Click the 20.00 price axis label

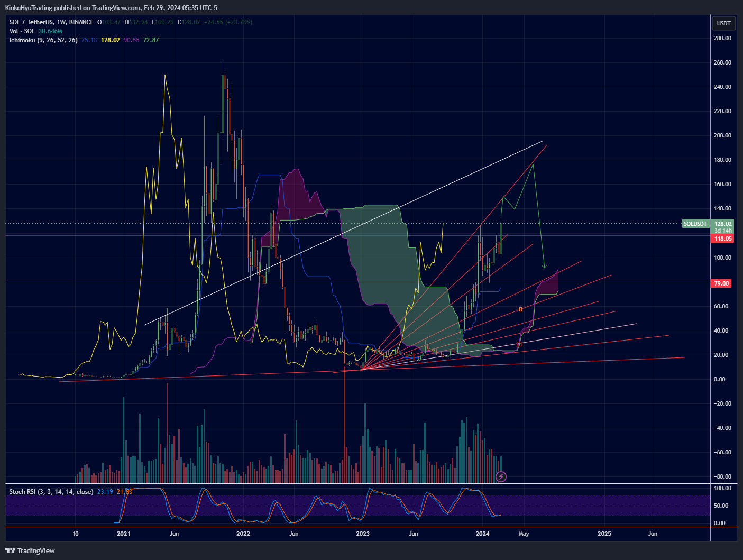pos(721,355)
